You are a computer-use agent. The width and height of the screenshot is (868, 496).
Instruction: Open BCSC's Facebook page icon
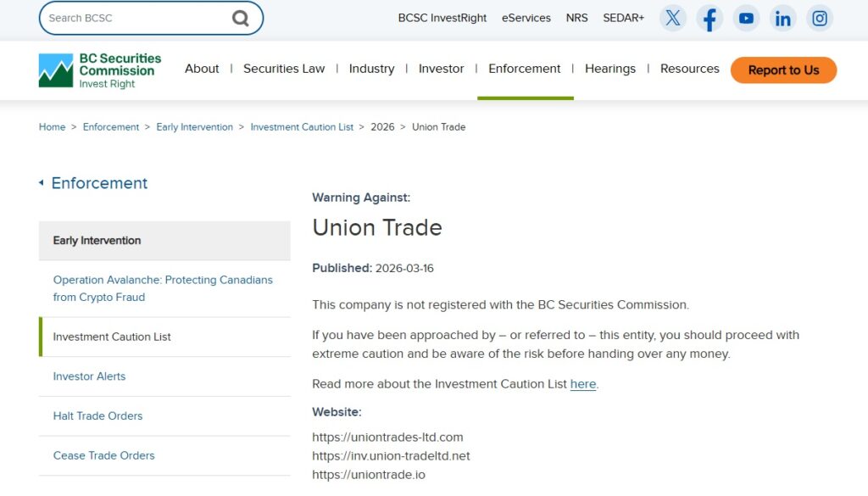point(709,18)
